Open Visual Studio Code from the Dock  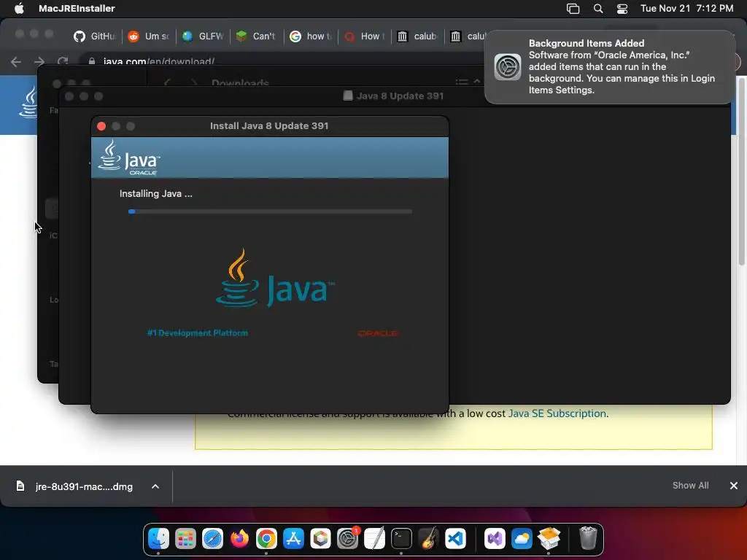pyautogui.click(x=455, y=539)
